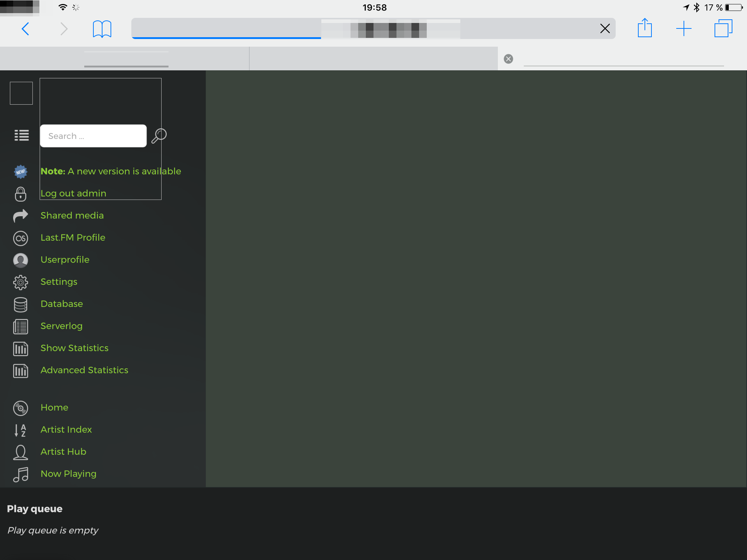This screenshot has height=560, width=747.
Task: Open Artist Hub menu entry
Action: pyautogui.click(x=63, y=451)
